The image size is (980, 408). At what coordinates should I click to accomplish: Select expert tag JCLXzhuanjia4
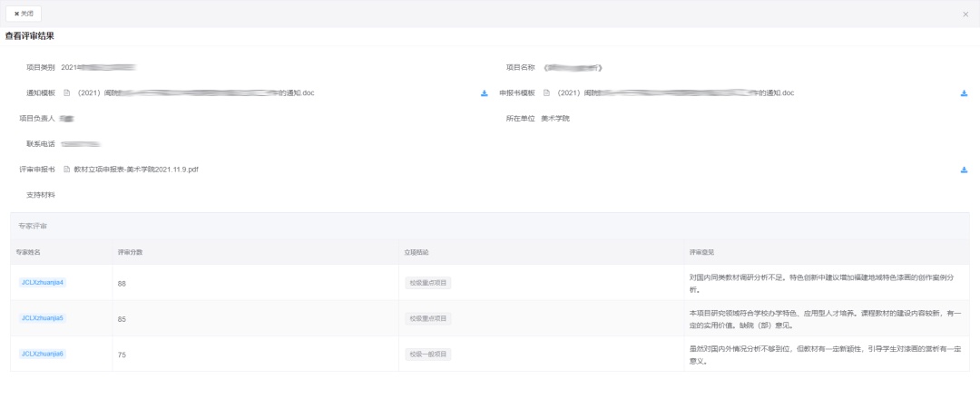pyautogui.click(x=43, y=283)
